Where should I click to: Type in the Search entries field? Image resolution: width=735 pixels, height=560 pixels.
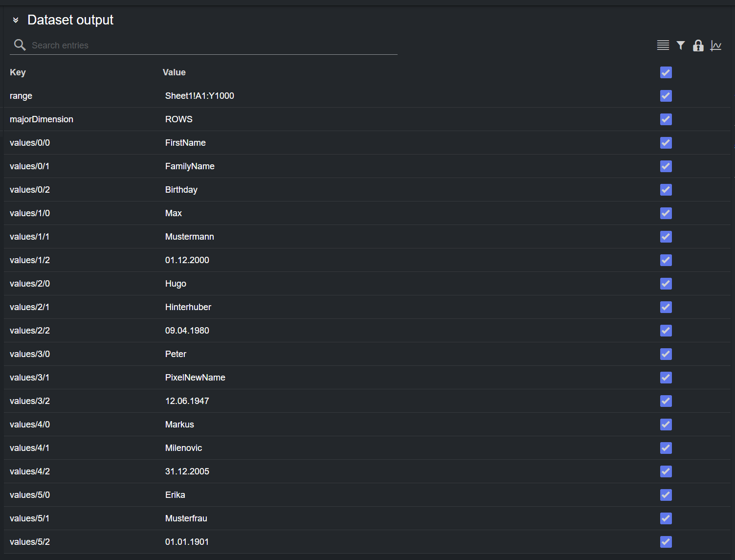210,45
